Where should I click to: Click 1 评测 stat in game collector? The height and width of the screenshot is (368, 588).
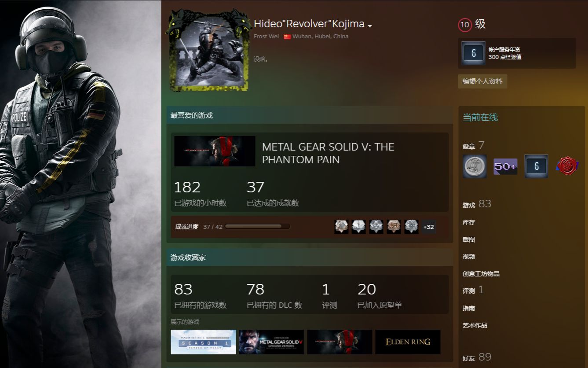pyautogui.click(x=329, y=295)
